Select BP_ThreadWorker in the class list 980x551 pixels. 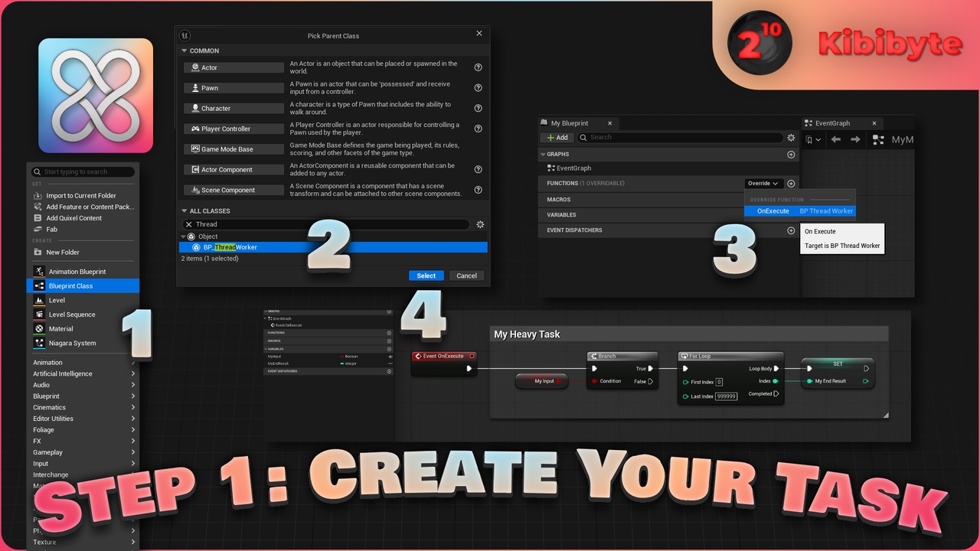333,247
